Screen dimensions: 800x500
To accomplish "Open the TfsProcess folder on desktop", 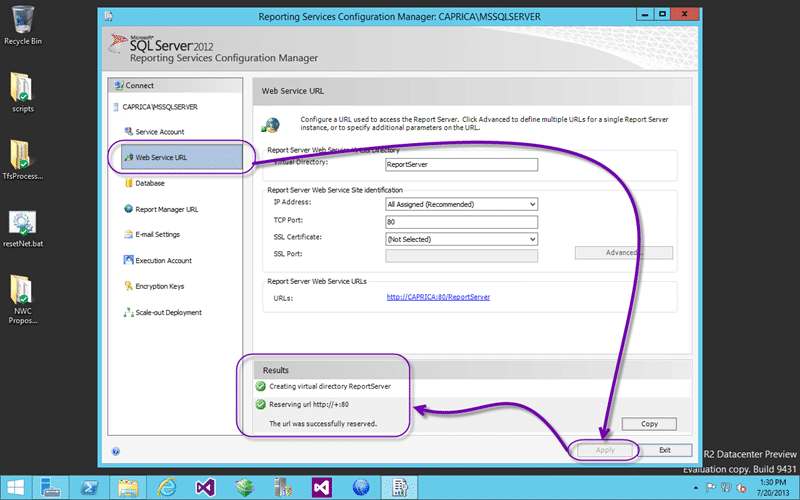I will coord(22,160).
